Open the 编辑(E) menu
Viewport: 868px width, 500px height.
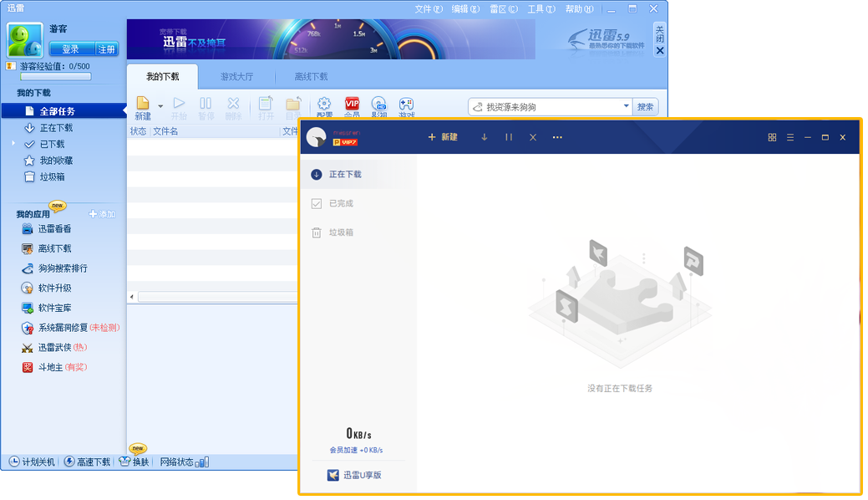click(x=465, y=9)
